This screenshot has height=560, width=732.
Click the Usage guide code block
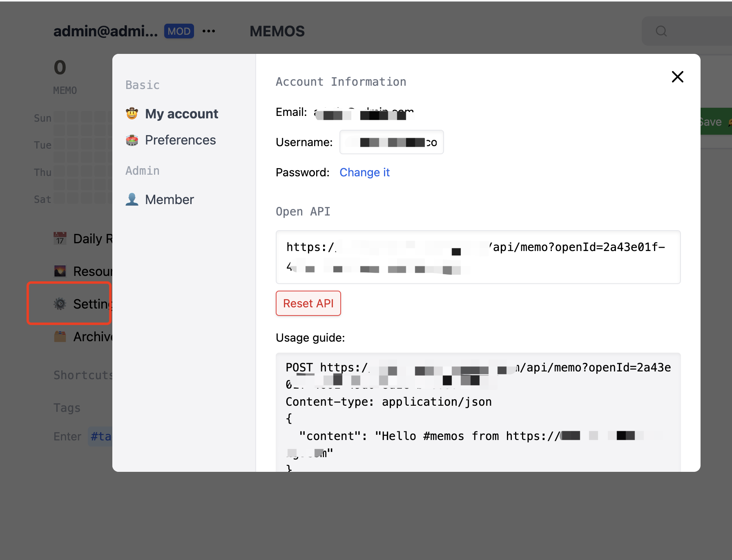pyautogui.click(x=478, y=412)
